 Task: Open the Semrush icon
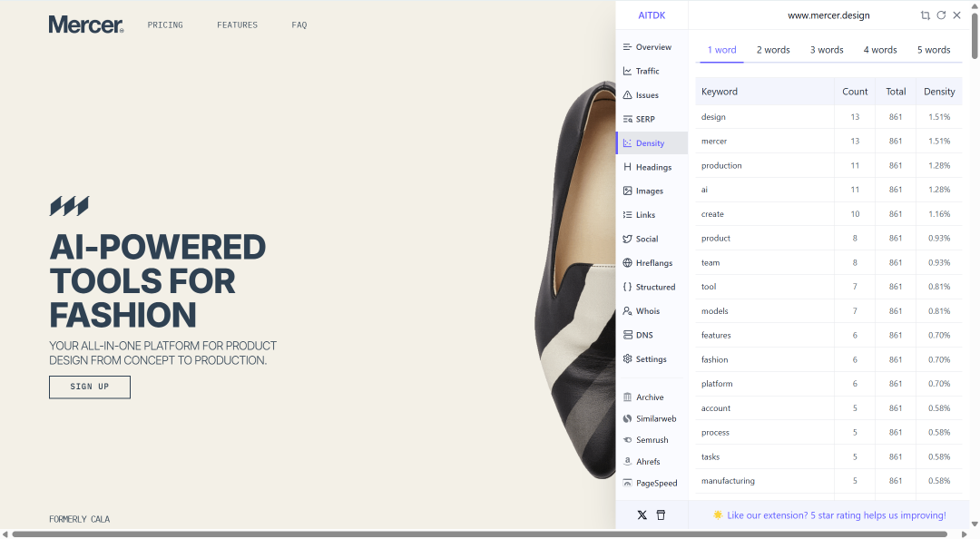point(628,440)
